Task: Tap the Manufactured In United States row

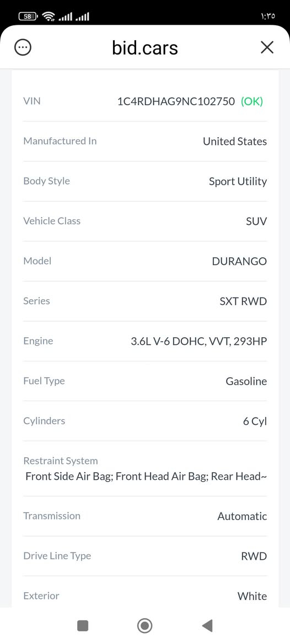Action: (x=145, y=141)
